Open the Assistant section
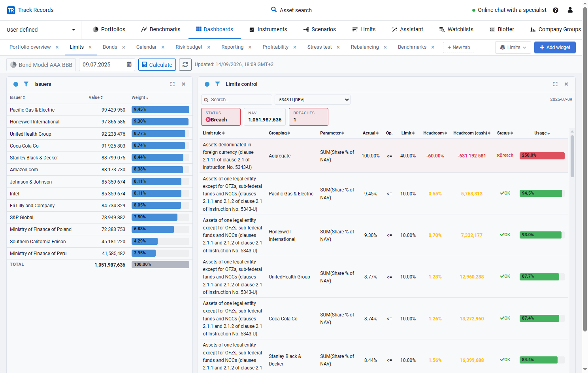Viewport: 588px width, 373px height. [x=407, y=29]
